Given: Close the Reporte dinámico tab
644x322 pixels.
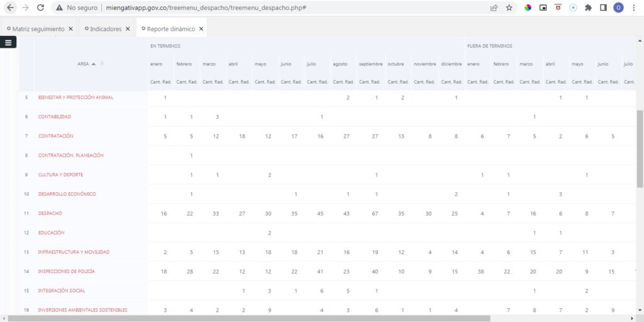Looking at the screenshot, I should [x=201, y=29].
